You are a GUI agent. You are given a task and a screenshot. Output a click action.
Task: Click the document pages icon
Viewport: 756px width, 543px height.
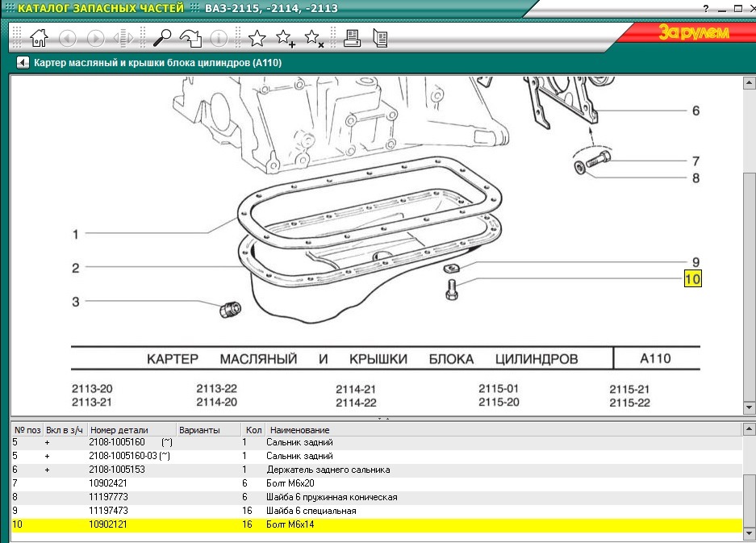pos(380,38)
